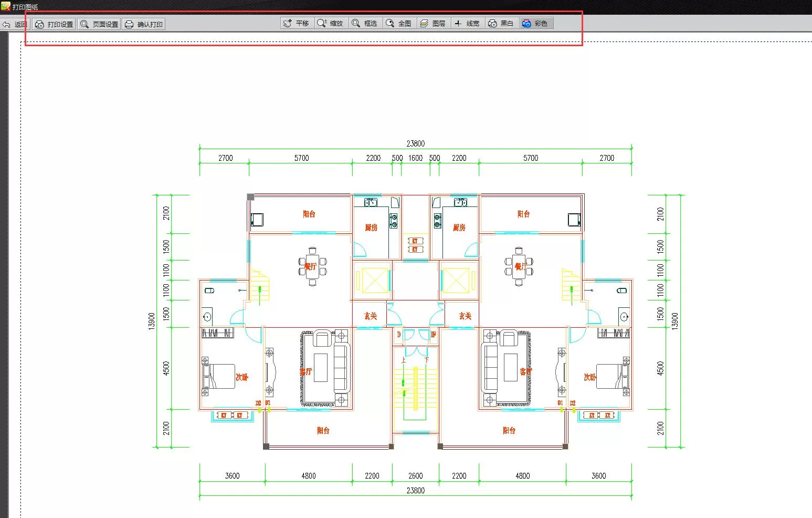
Task: Select the 框选 window zoom tool
Action: tap(365, 23)
